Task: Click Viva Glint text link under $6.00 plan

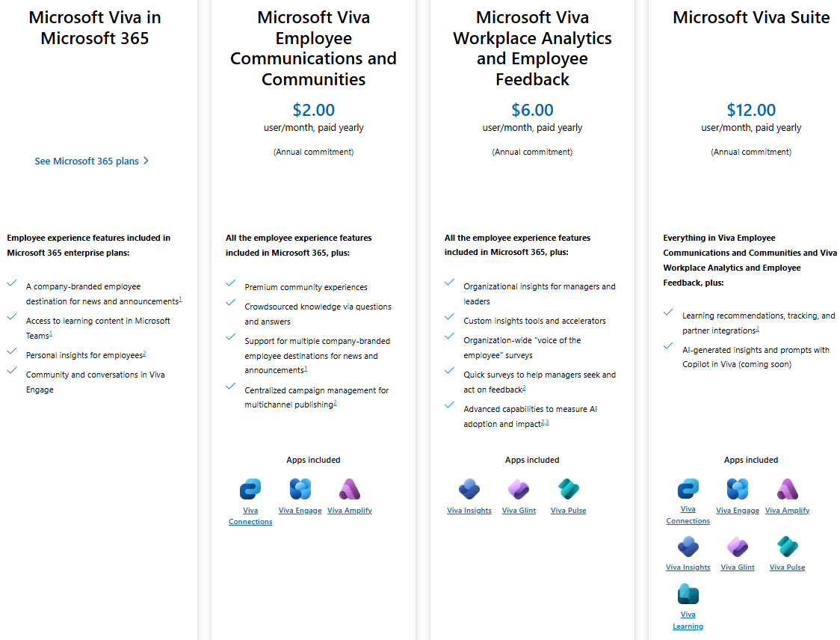Action: click(519, 511)
